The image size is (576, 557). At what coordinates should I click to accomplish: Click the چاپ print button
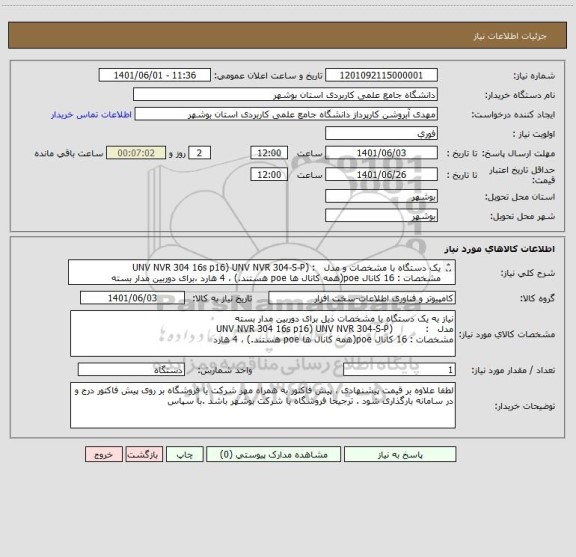184,454
